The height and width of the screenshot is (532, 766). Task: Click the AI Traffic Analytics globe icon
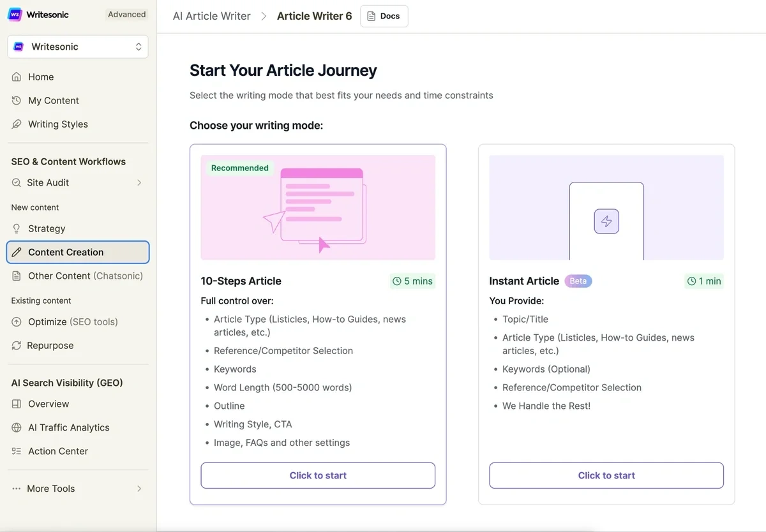[17, 427]
